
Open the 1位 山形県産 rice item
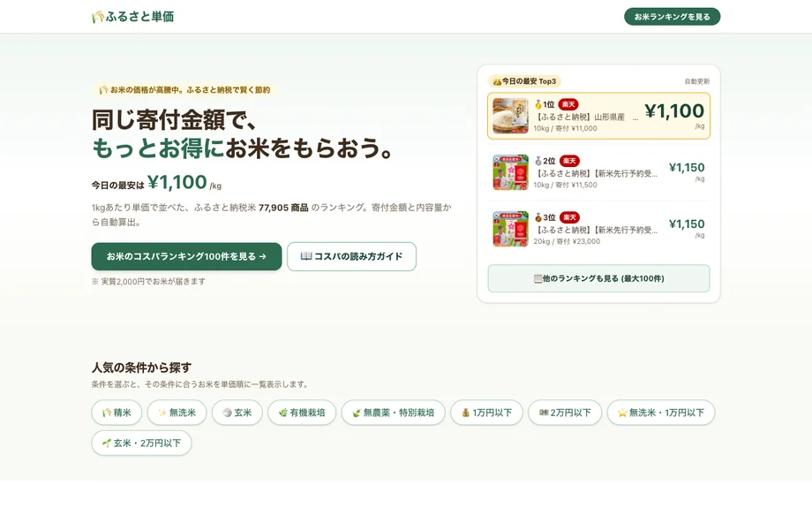(x=598, y=116)
